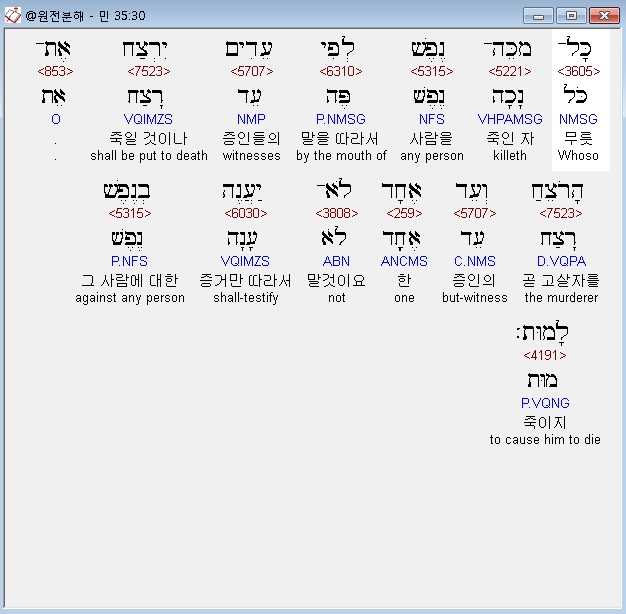Click the Korean gloss 증인의

point(474,280)
